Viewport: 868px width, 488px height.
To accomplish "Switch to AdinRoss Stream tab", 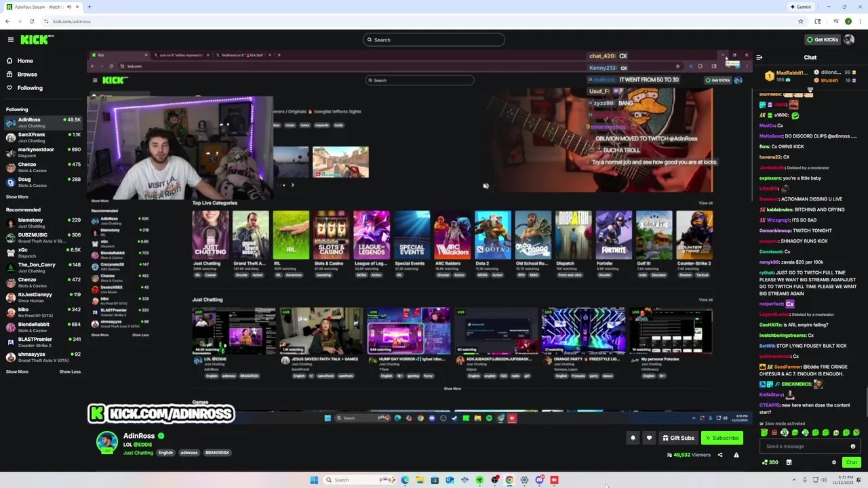I will (42, 7).
